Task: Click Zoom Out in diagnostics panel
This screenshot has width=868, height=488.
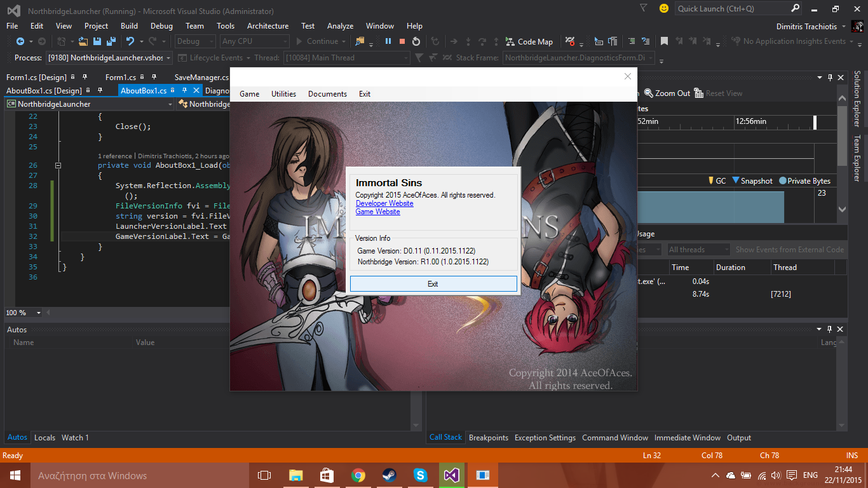Action: [667, 93]
